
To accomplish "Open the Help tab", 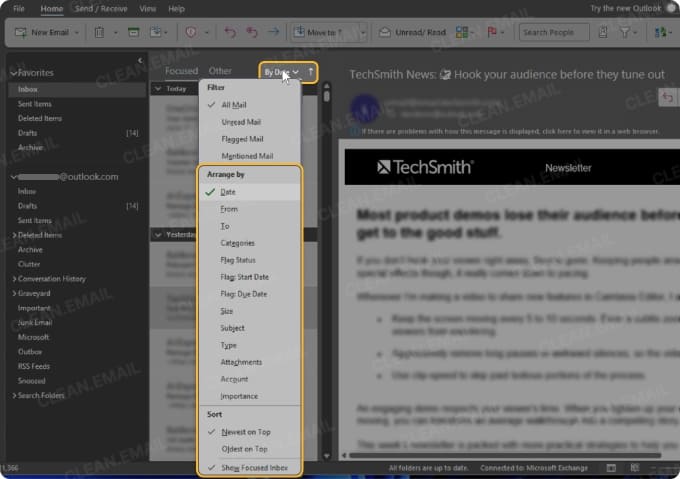I will tap(176, 9).
